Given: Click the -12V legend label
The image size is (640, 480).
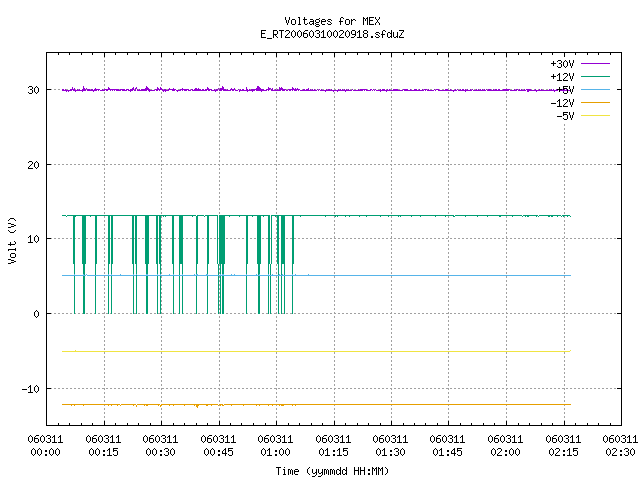Looking at the screenshot, I should tap(562, 103).
